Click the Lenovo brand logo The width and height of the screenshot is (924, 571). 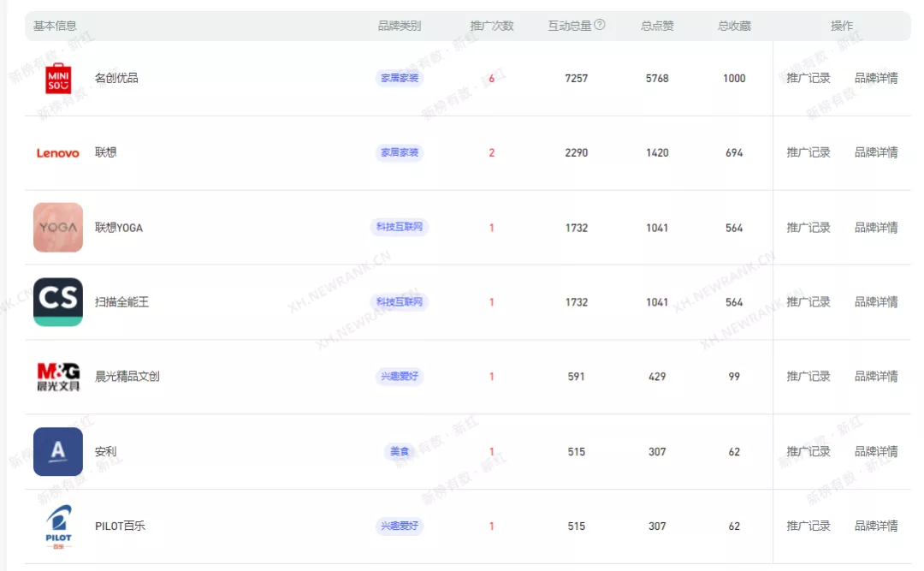pyautogui.click(x=57, y=153)
